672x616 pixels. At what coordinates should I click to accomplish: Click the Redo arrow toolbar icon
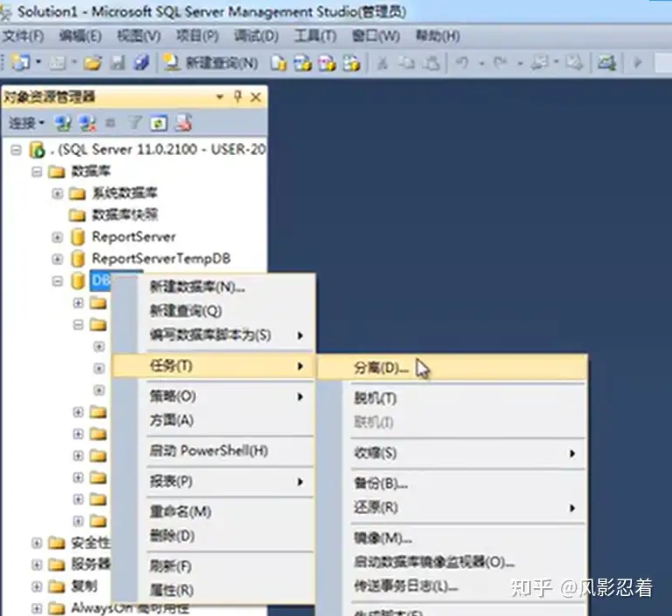click(499, 63)
